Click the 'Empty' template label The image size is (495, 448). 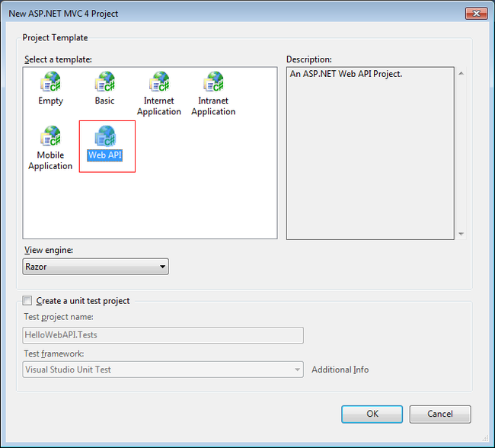coord(50,101)
